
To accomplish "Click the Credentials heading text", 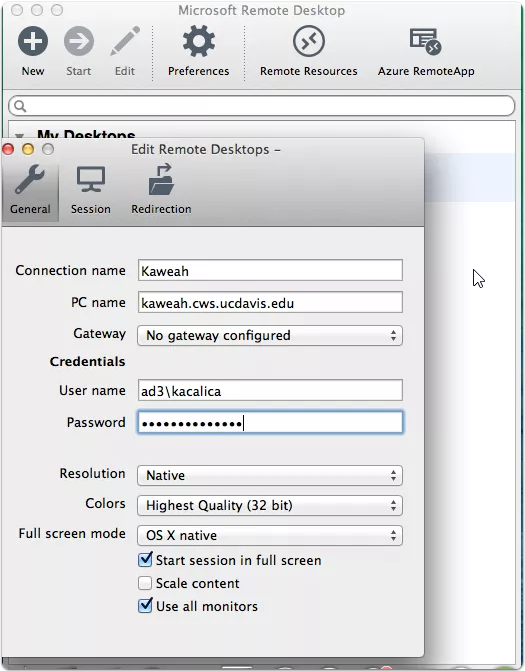I will [87, 362].
